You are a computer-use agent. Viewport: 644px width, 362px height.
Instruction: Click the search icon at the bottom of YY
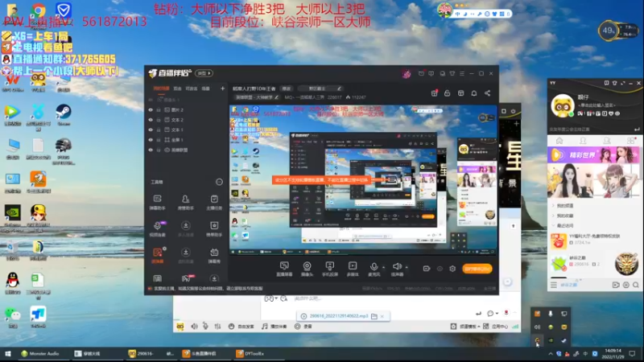point(636,285)
